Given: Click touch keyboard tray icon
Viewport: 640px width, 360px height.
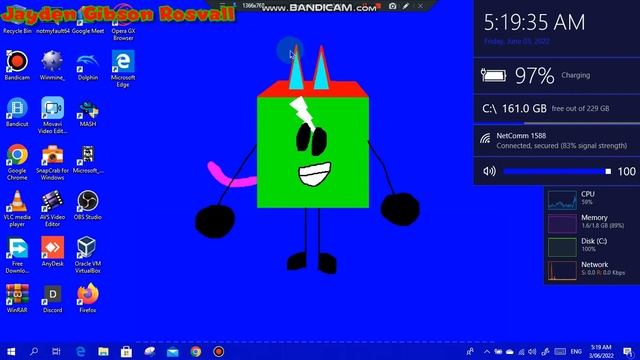Looking at the screenshot, I should coord(560,351).
